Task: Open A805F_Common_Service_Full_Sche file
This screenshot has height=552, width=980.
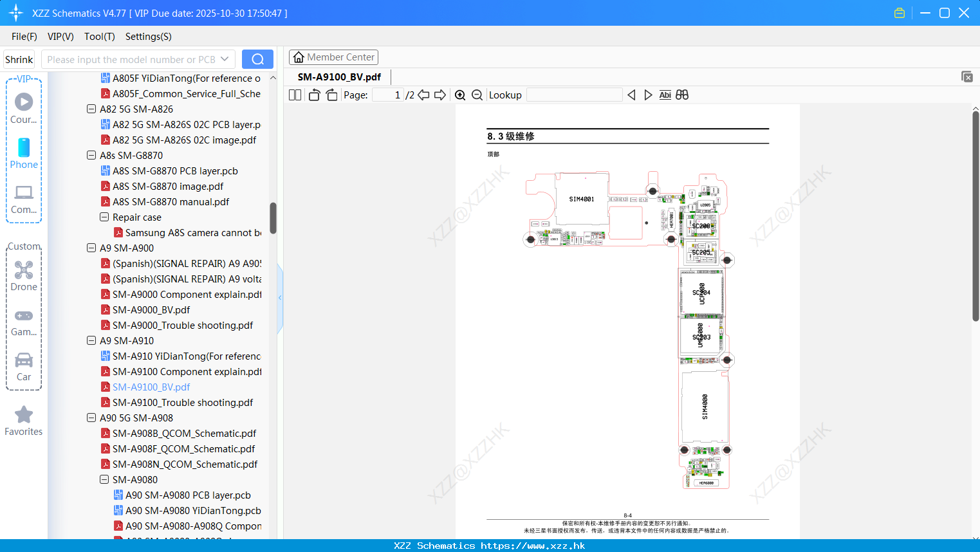Action: click(187, 93)
